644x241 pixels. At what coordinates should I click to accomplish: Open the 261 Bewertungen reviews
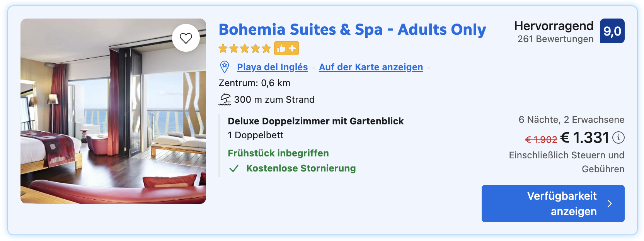(x=555, y=39)
